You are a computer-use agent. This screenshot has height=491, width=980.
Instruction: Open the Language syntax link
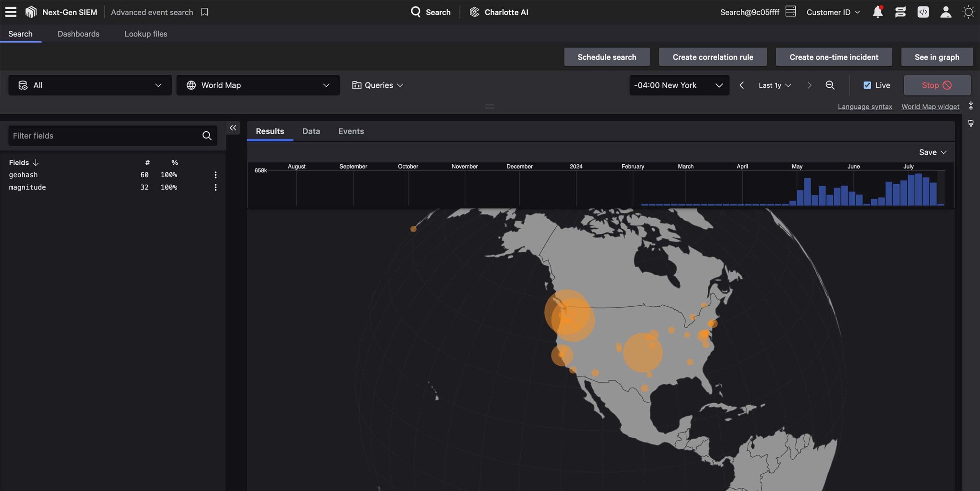[865, 106]
